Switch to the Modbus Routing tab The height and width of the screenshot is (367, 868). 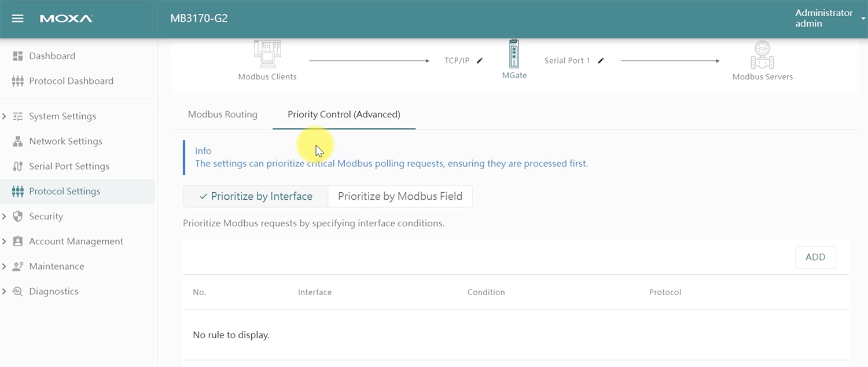click(x=222, y=115)
